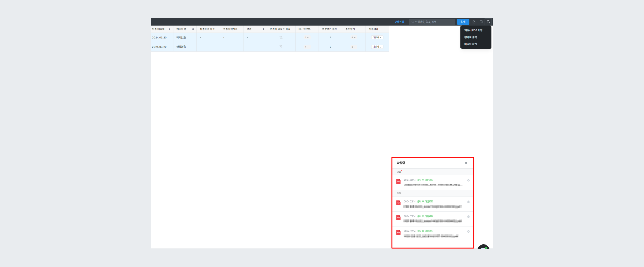Viewport: 644px width, 267px height.
Task: Choose 지원서 PDF 저장 from dropdown menu
Action: [473, 30]
